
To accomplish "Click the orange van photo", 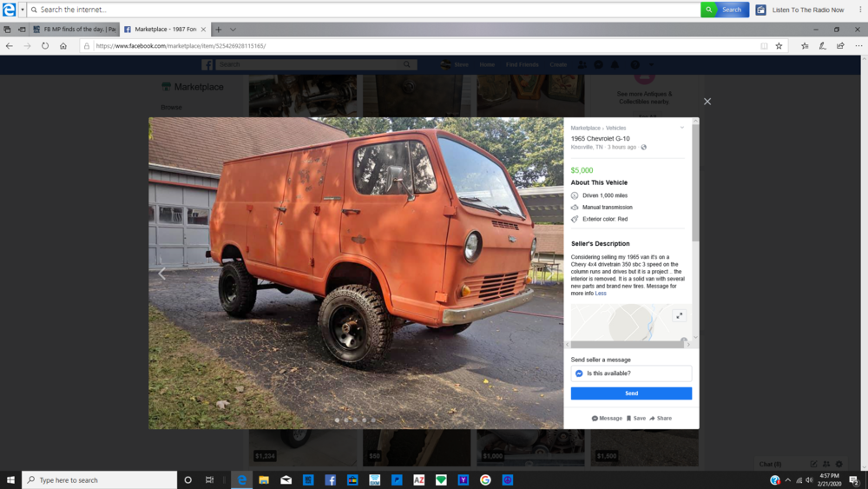I will [x=356, y=273].
